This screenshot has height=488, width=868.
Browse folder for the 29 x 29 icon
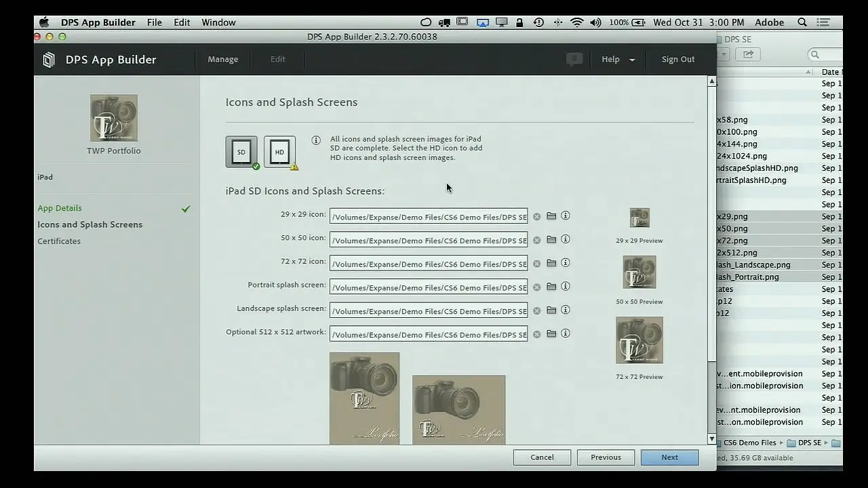point(551,216)
